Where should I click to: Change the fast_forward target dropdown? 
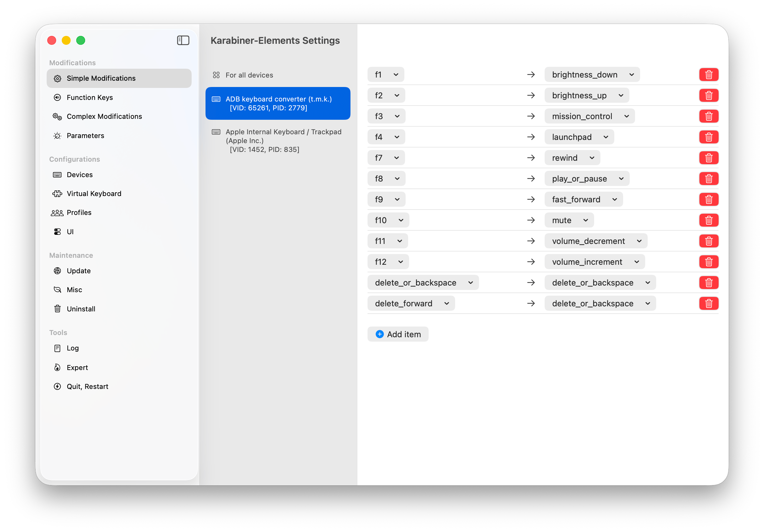click(583, 199)
